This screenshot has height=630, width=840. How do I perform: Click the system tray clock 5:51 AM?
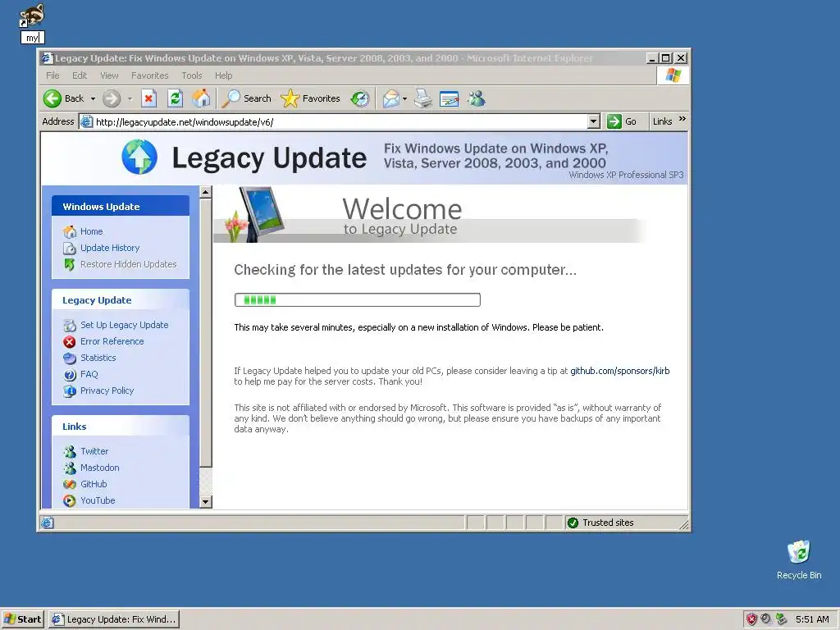tap(812, 619)
